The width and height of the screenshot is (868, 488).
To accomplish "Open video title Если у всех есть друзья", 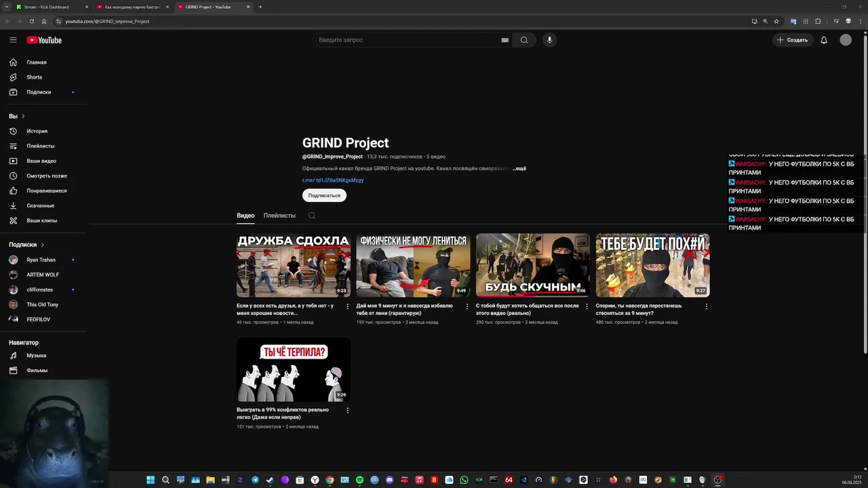I will [x=285, y=309].
